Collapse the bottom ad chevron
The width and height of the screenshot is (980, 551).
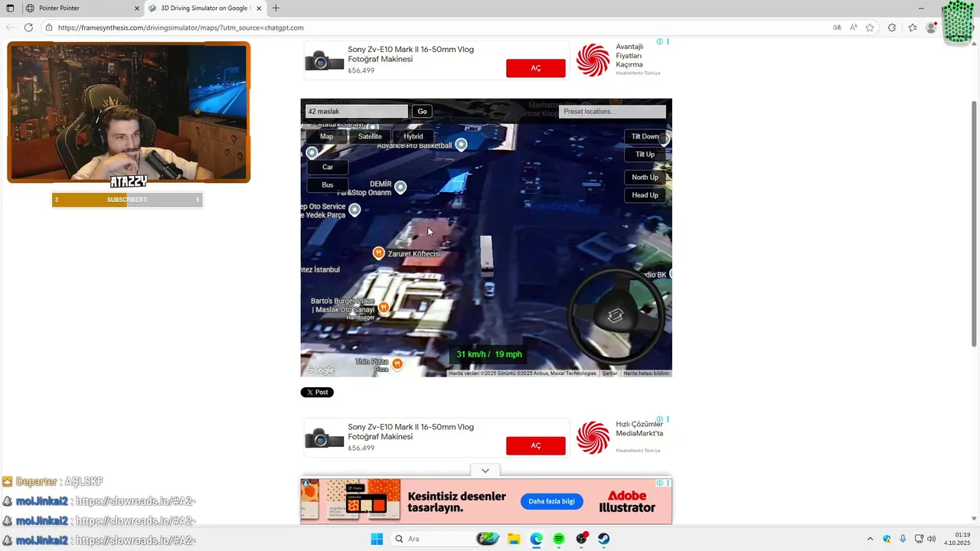pyautogui.click(x=485, y=471)
